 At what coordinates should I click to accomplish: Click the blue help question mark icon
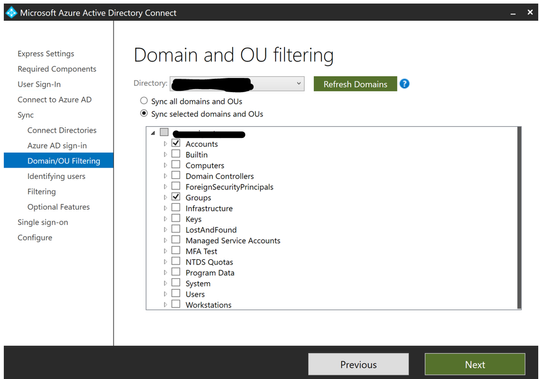405,84
